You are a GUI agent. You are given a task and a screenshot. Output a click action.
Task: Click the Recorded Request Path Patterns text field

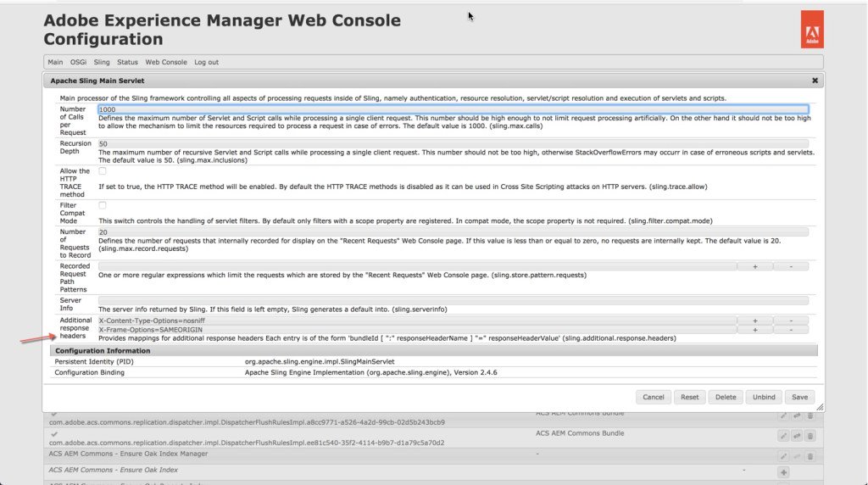pyautogui.click(x=417, y=267)
